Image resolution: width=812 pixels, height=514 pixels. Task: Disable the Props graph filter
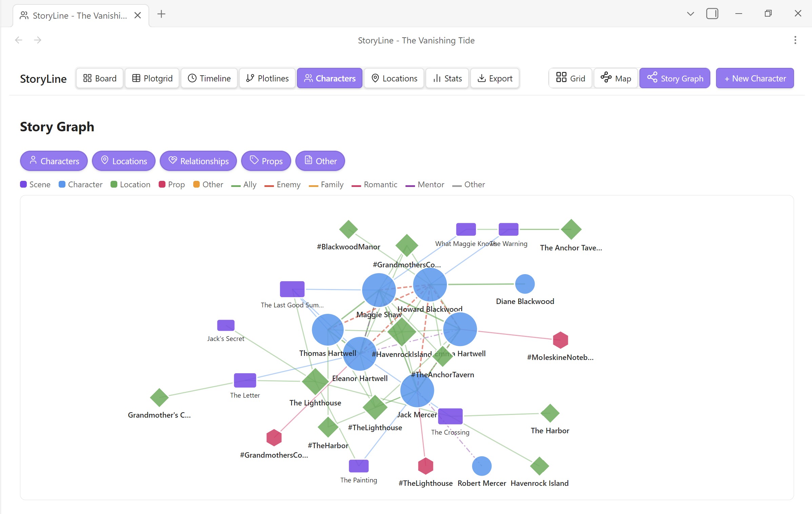[x=266, y=161]
